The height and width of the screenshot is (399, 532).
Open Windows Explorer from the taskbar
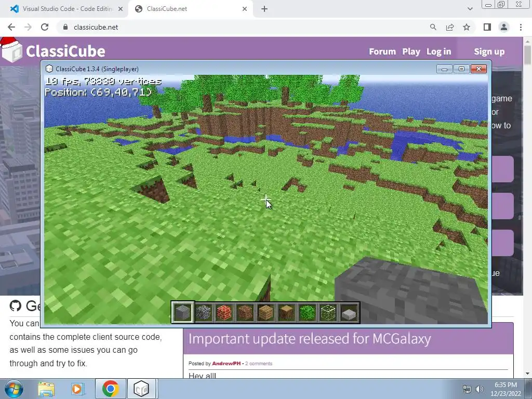click(46, 389)
